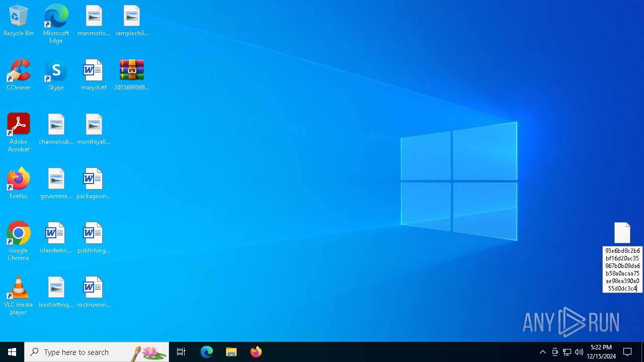Screen dimensions: 644x362
Task: Open the volume speaker tray icon
Action: click(579, 352)
